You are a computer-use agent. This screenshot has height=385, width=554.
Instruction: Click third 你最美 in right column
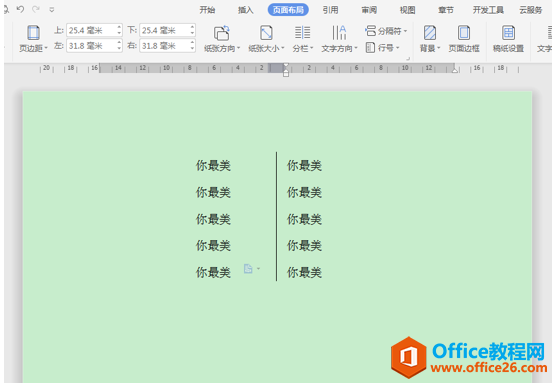(x=304, y=219)
